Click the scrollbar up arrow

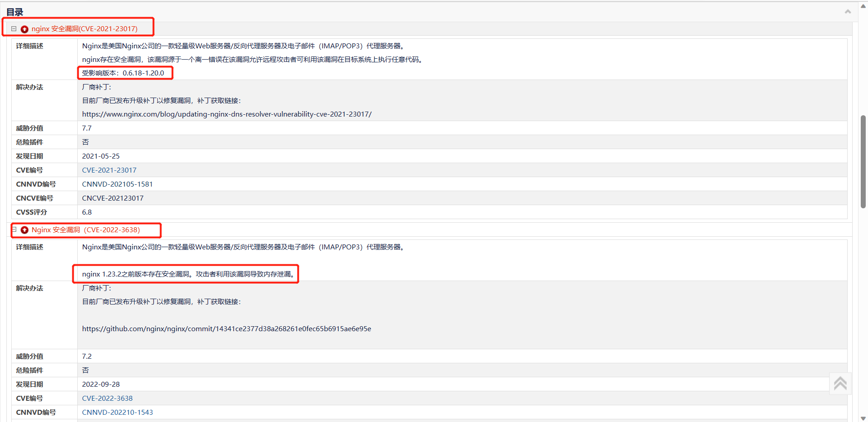click(863, 6)
